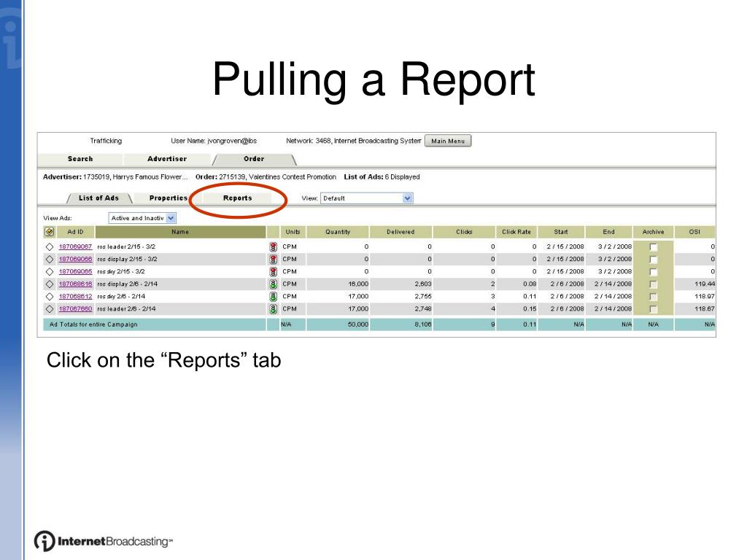This screenshot has width=747, height=560.
Task: Click the total delivered value 8,106
Action: (x=422, y=324)
